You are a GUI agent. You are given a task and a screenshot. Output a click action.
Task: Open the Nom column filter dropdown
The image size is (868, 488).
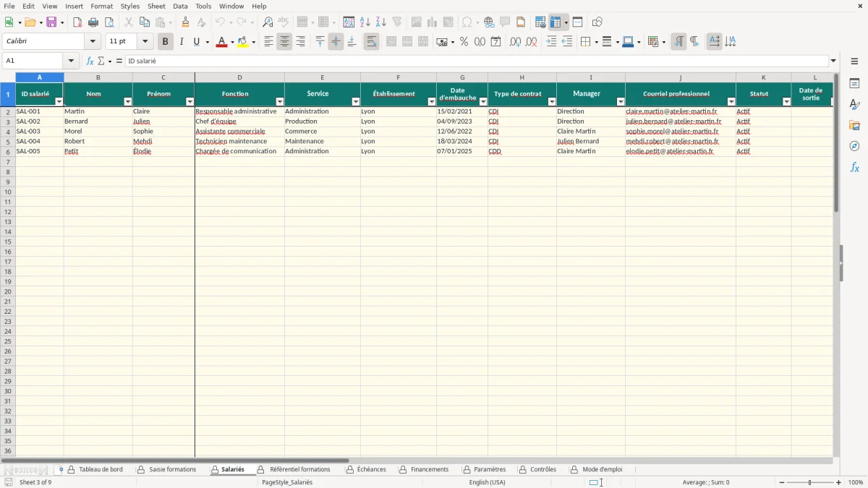pyautogui.click(x=128, y=102)
